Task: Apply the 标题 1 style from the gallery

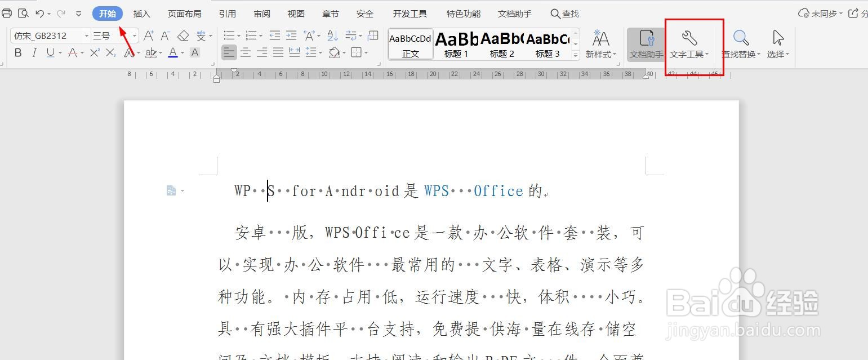Action: [456, 44]
